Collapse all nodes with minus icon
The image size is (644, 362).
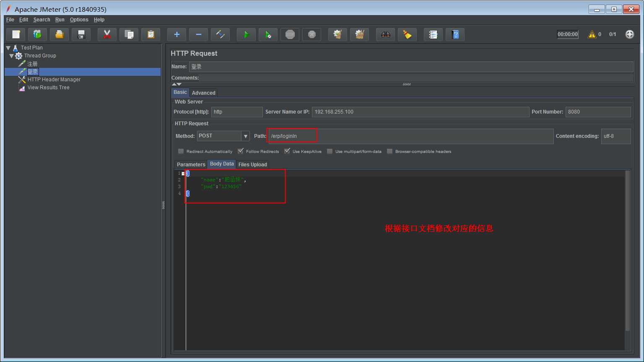(199, 34)
